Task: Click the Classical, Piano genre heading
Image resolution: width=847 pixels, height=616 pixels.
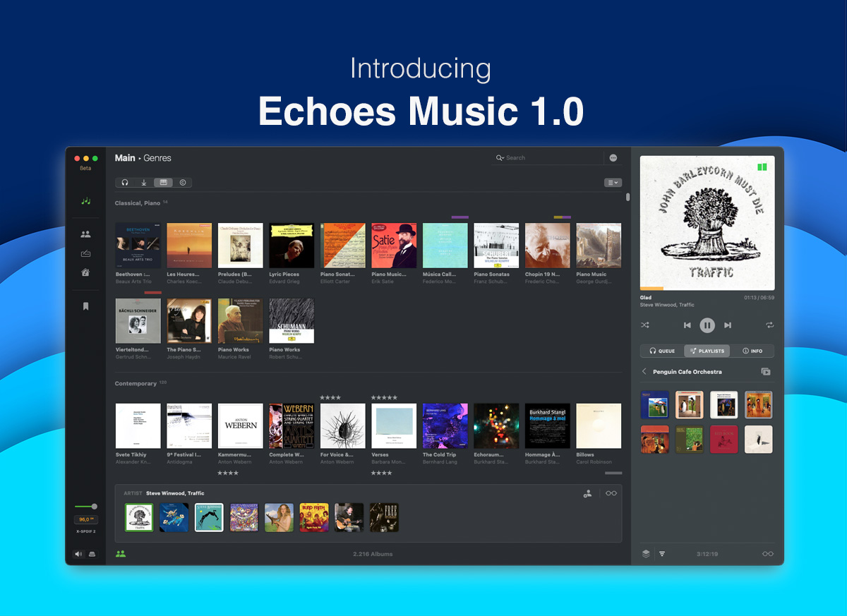Action: click(x=138, y=203)
